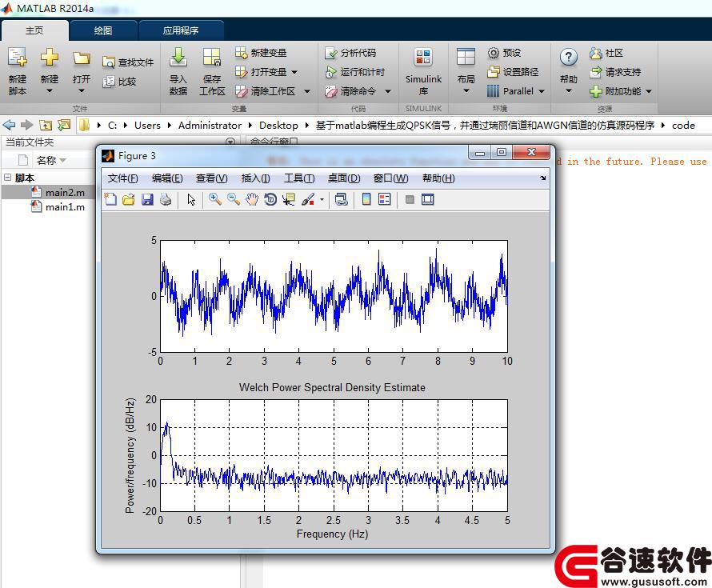
Task: Switch to the 主页 (Home) tab
Action: coord(34,30)
